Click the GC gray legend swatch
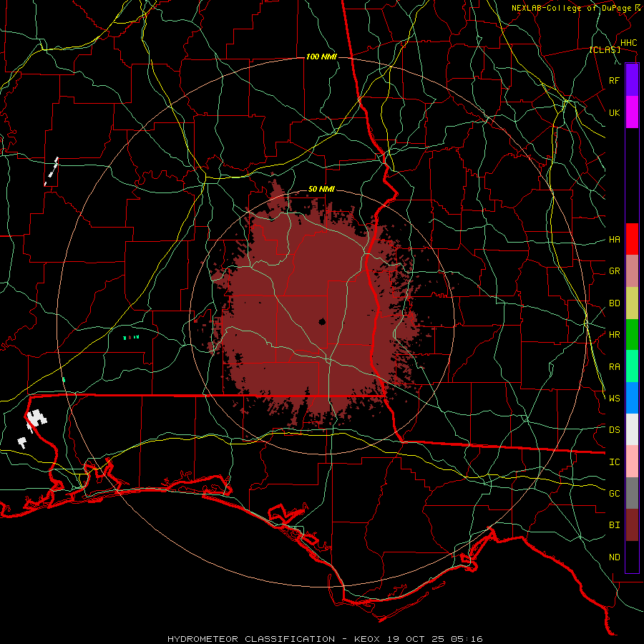 [632, 493]
